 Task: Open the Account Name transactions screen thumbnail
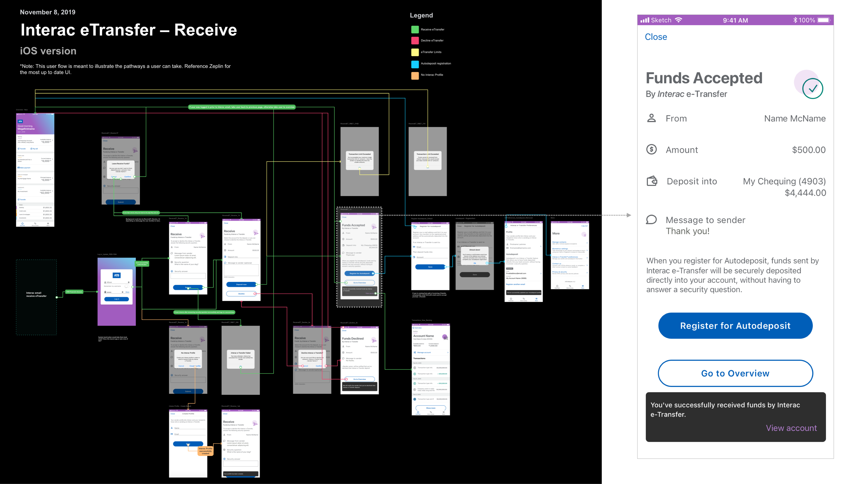(x=431, y=369)
